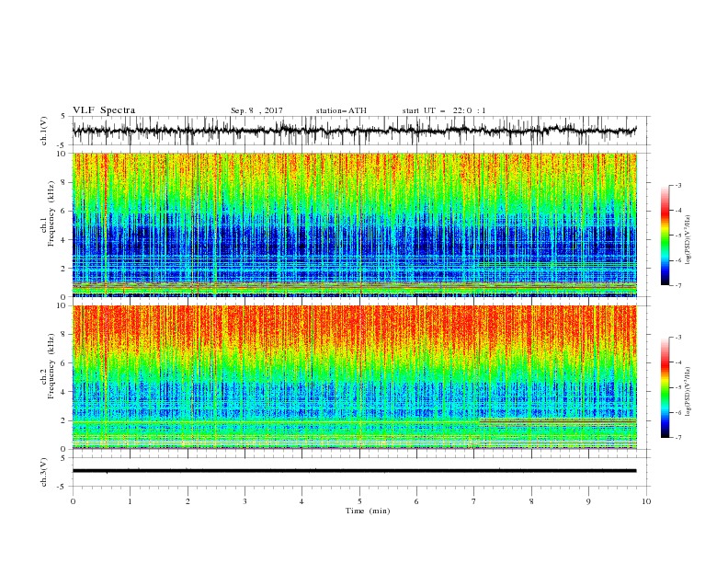Click time axis tick label "3"
Viewport: 728px width, 563px height.
(x=245, y=501)
